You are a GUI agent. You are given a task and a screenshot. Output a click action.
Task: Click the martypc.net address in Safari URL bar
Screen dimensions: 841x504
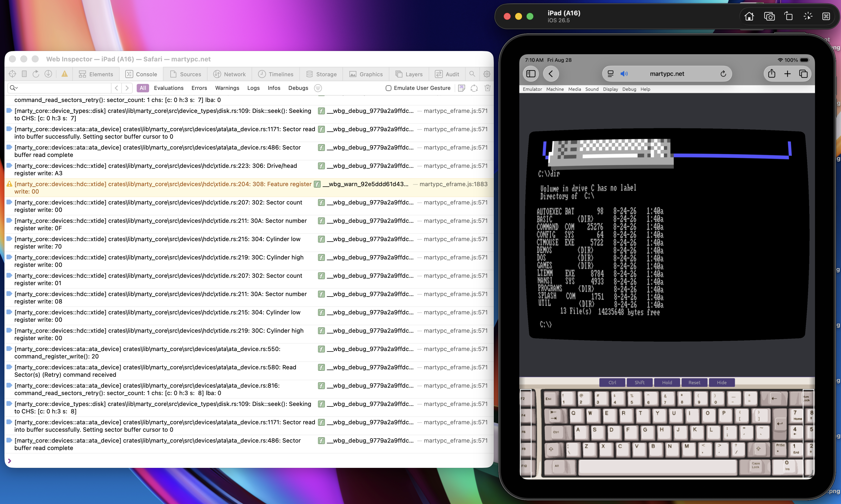point(667,74)
